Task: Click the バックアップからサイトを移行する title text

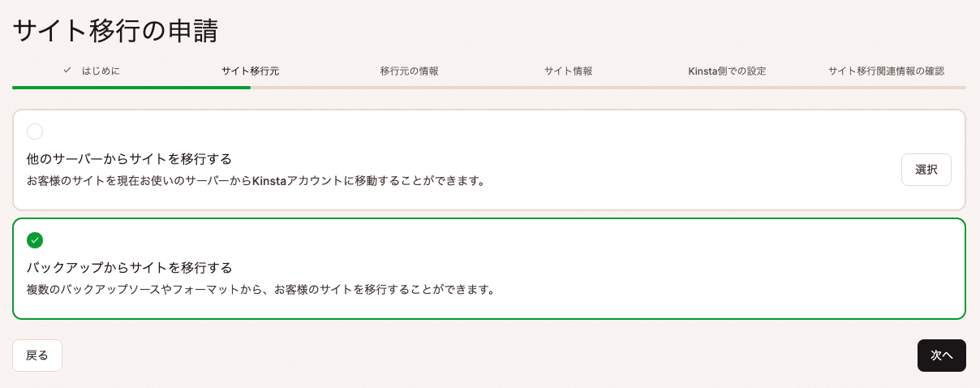Action: (x=130, y=267)
